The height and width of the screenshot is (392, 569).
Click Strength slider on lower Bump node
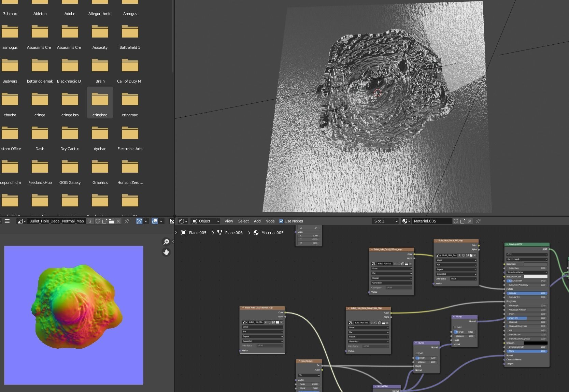pyautogui.click(x=426, y=358)
